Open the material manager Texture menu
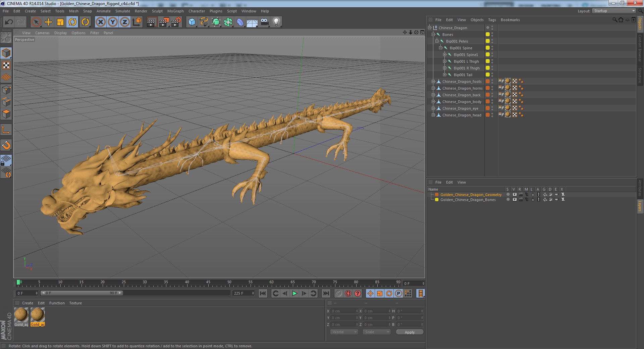This screenshot has height=349, width=644. point(75,303)
